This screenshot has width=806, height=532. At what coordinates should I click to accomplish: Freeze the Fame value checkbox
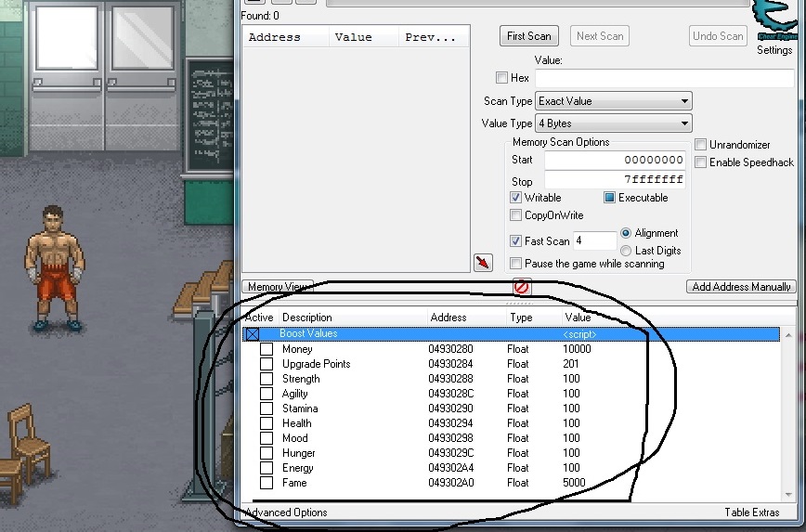266,483
